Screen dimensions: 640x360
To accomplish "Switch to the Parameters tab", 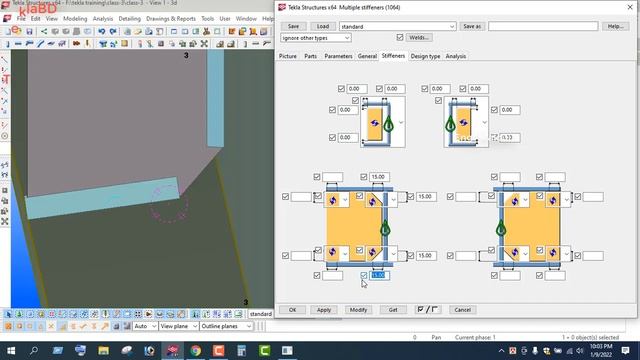I will pyautogui.click(x=338, y=56).
